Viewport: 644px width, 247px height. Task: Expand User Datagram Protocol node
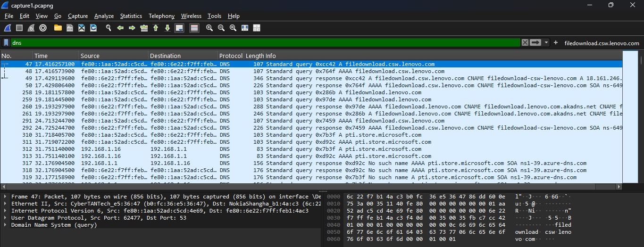click(5, 218)
